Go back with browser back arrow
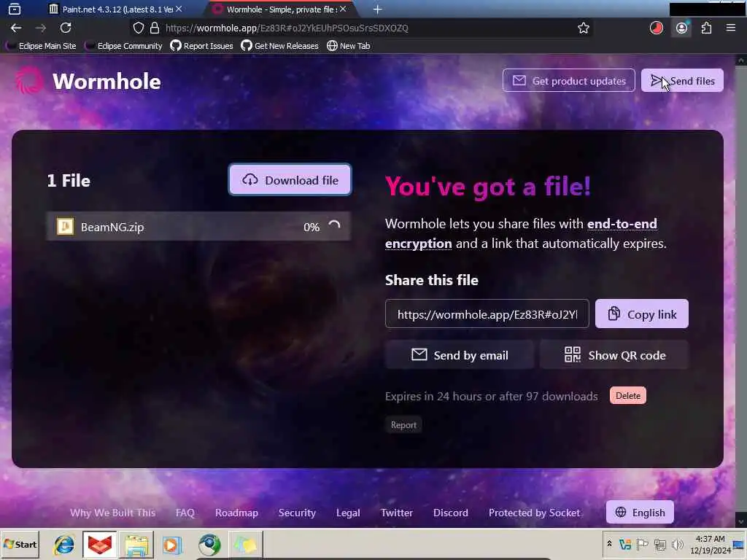Image resolution: width=747 pixels, height=560 pixels. coord(16,28)
